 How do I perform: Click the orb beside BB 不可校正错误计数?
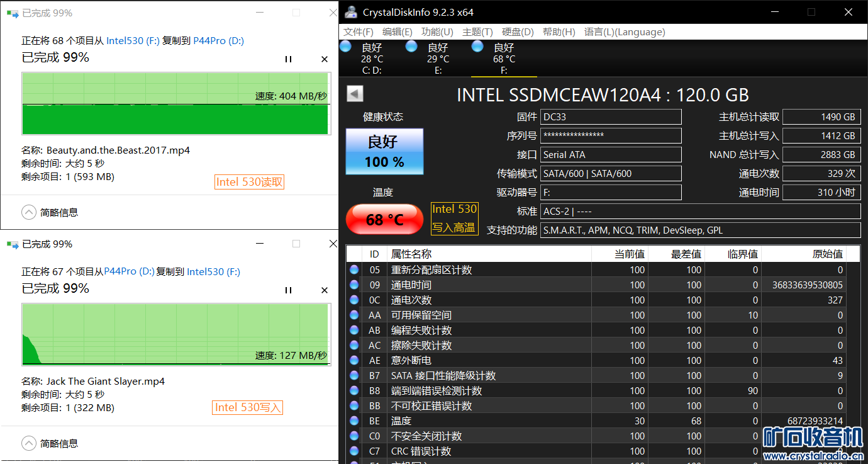click(354, 405)
